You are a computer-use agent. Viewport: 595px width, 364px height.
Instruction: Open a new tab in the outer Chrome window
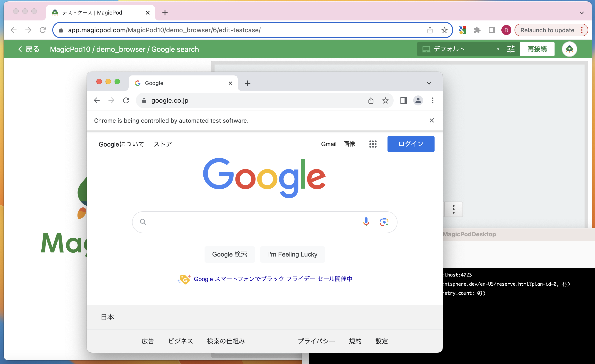pyautogui.click(x=165, y=12)
